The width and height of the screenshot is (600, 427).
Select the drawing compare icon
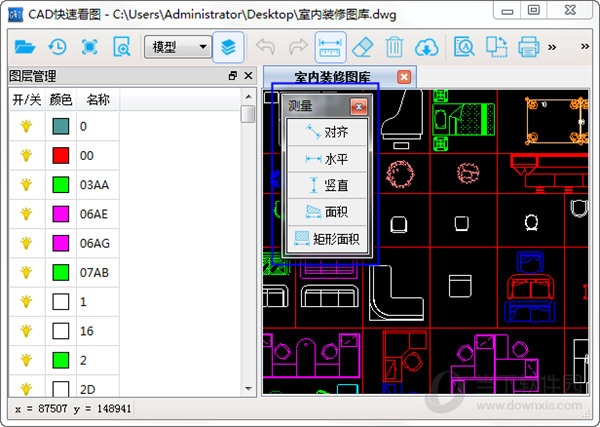496,47
